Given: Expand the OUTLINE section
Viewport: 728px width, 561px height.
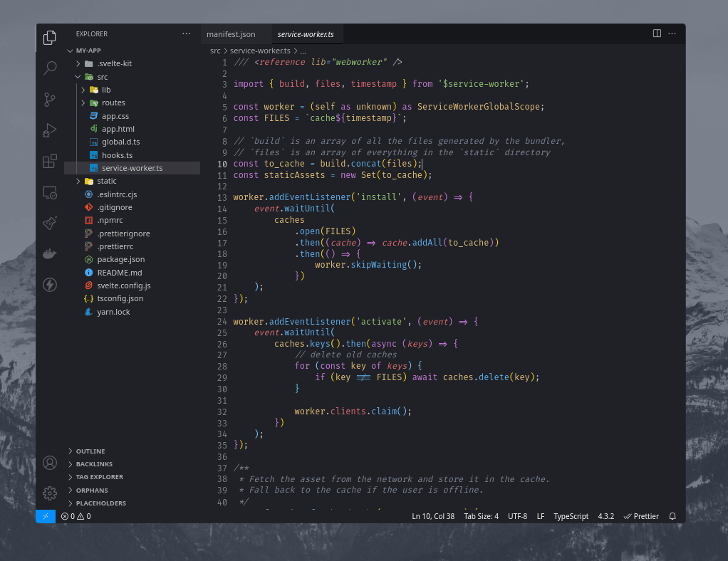Looking at the screenshot, I should pos(90,451).
